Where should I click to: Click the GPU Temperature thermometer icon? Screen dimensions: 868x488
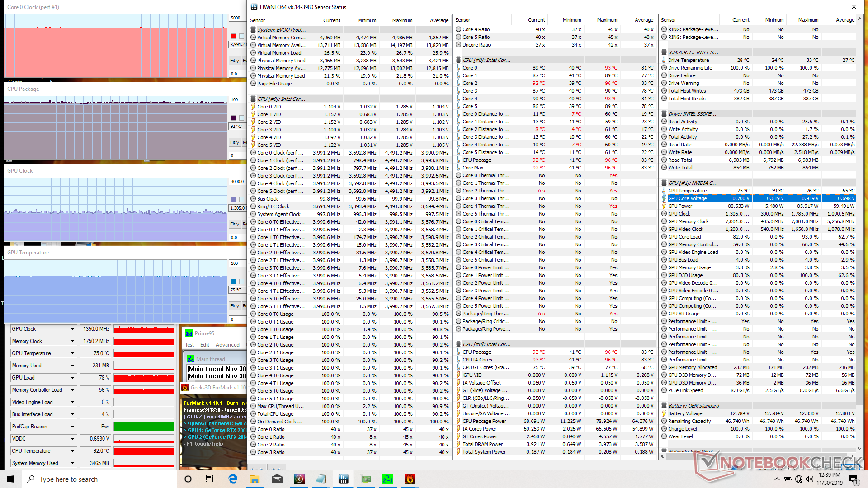pyautogui.click(x=664, y=191)
